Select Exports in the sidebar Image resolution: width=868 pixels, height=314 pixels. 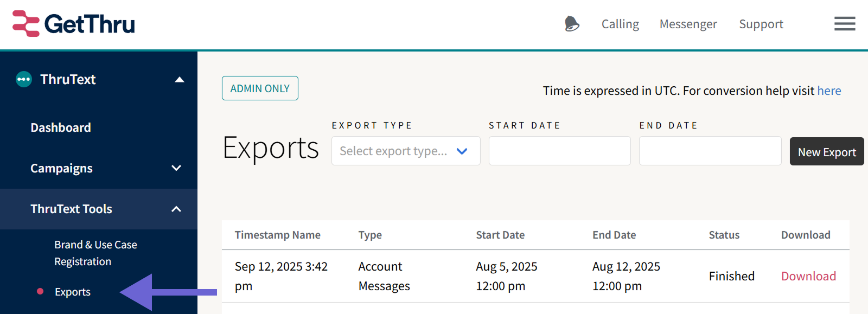click(x=73, y=292)
